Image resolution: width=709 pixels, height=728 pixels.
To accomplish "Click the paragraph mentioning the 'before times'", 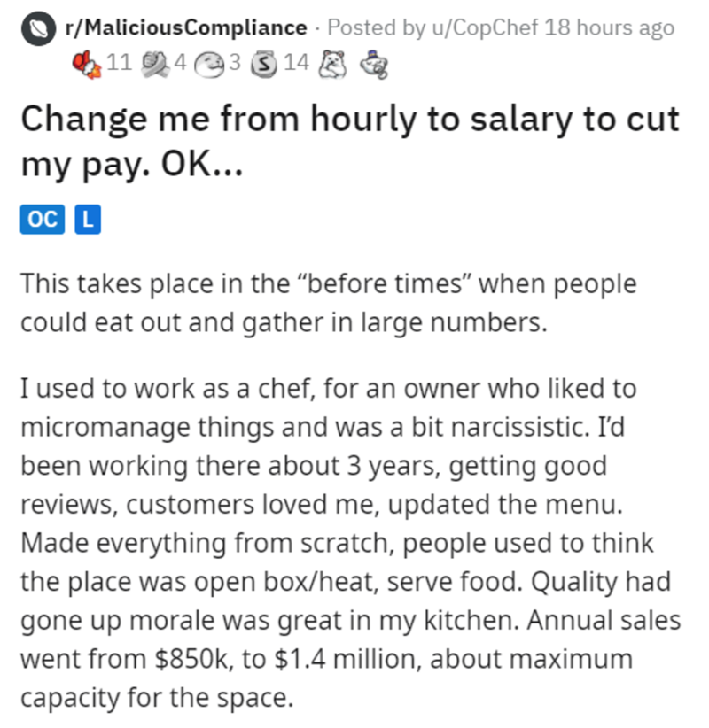I will [x=328, y=301].
